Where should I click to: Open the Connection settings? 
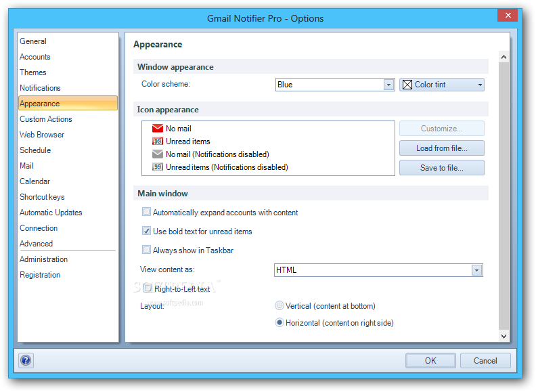tap(39, 228)
